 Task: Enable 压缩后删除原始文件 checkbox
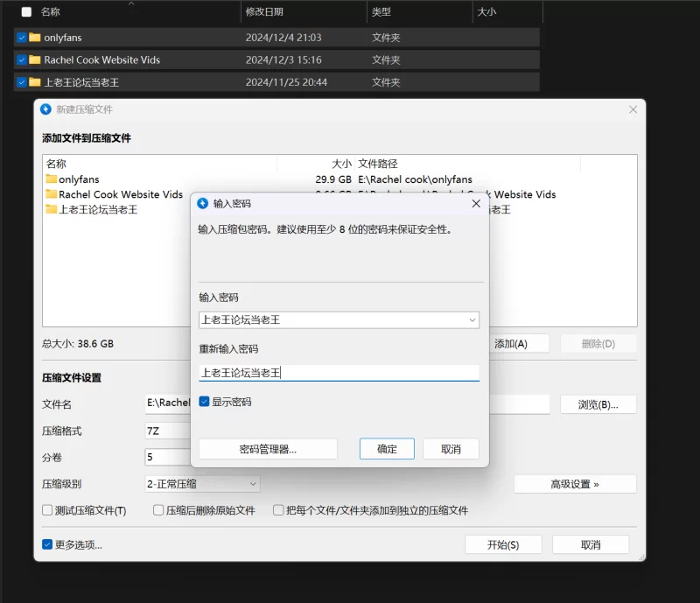[x=158, y=510]
